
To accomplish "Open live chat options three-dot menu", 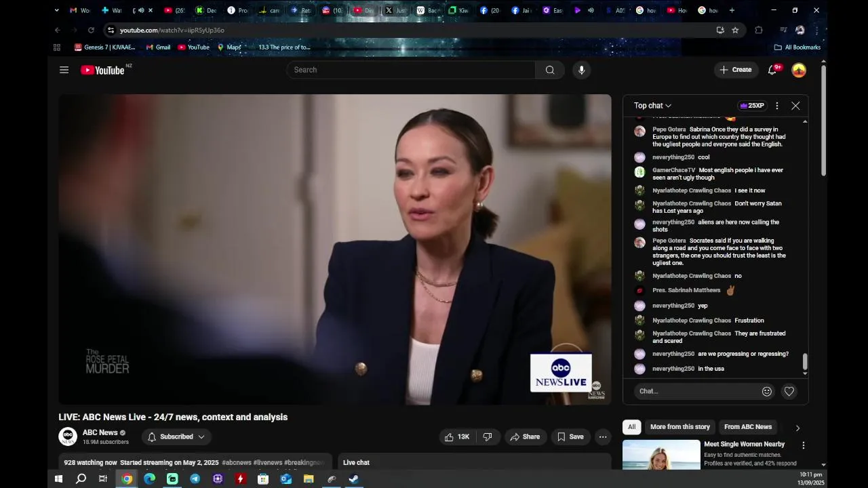I will pos(777,106).
